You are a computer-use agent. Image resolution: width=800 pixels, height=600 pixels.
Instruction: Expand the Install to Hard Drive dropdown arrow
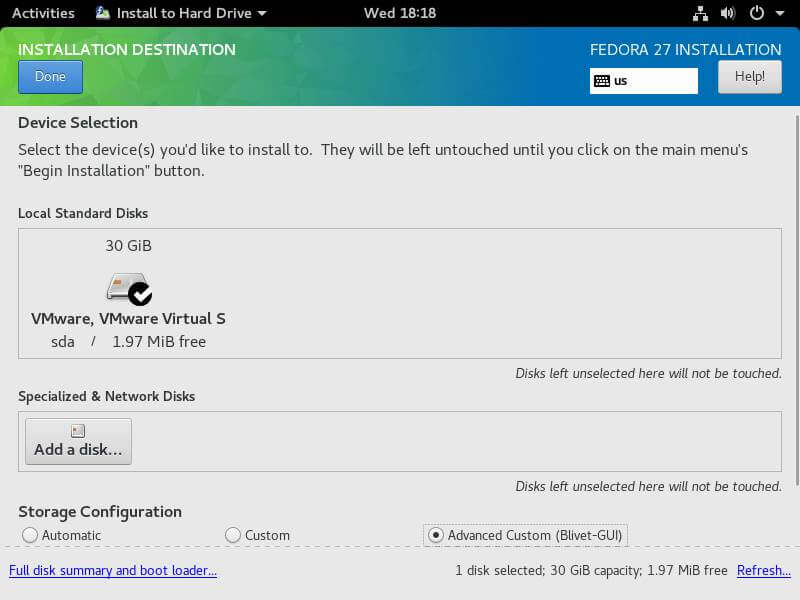point(262,14)
